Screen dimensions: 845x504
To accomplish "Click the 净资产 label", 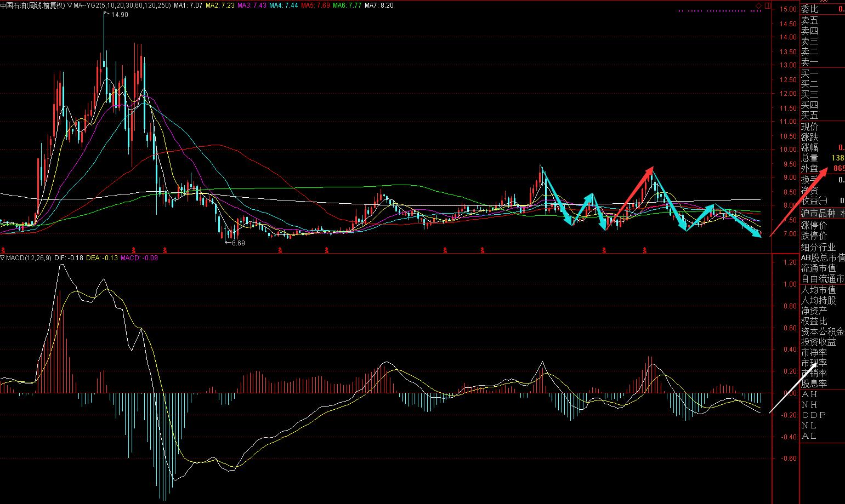I will 814,311.
